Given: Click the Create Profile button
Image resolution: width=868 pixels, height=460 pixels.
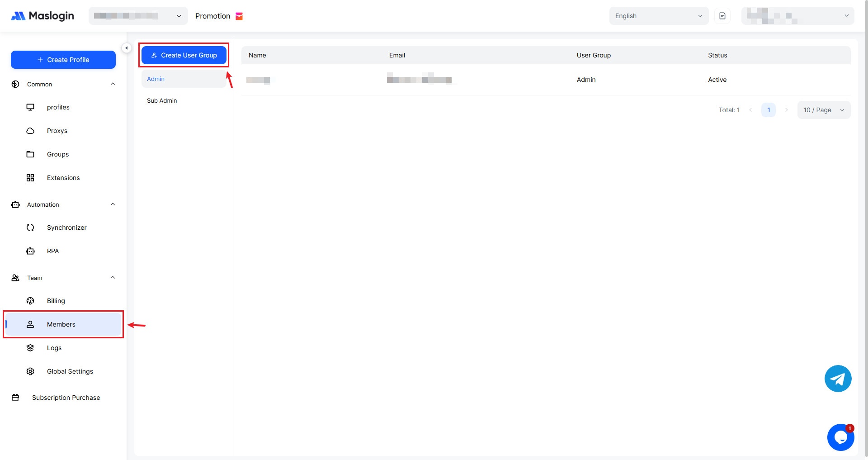Looking at the screenshot, I should [x=63, y=60].
